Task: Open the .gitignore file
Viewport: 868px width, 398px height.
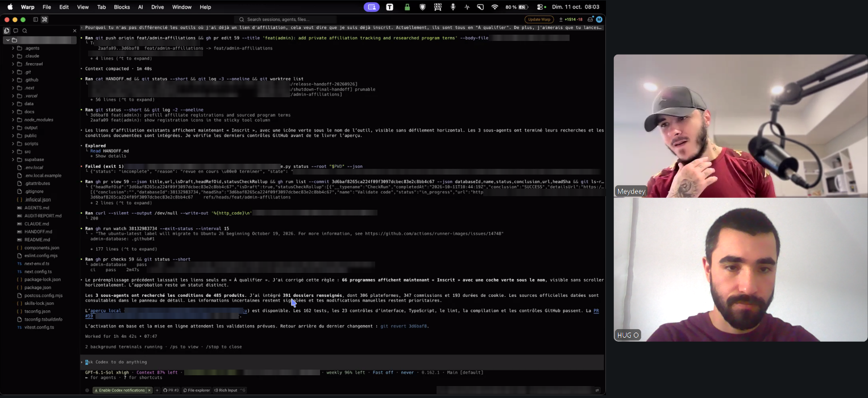Action: pyautogui.click(x=40, y=192)
